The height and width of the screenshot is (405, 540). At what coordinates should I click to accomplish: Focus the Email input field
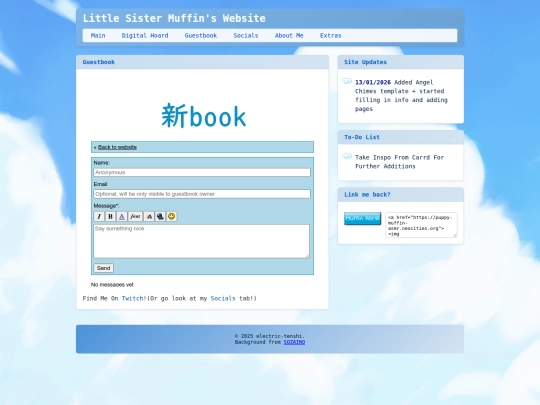[x=202, y=194]
